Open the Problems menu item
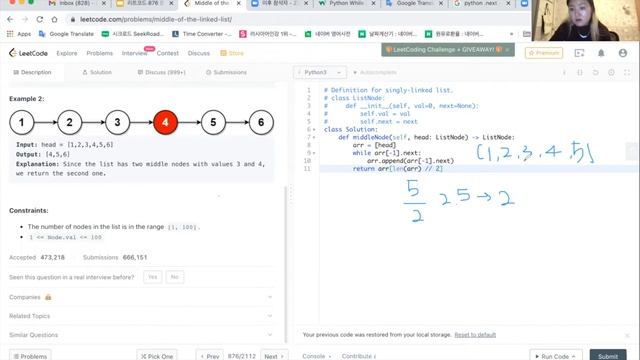 point(100,53)
